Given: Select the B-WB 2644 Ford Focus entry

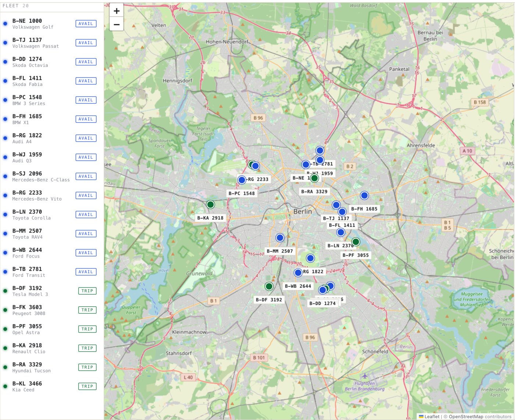Looking at the screenshot, I should [x=52, y=253].
